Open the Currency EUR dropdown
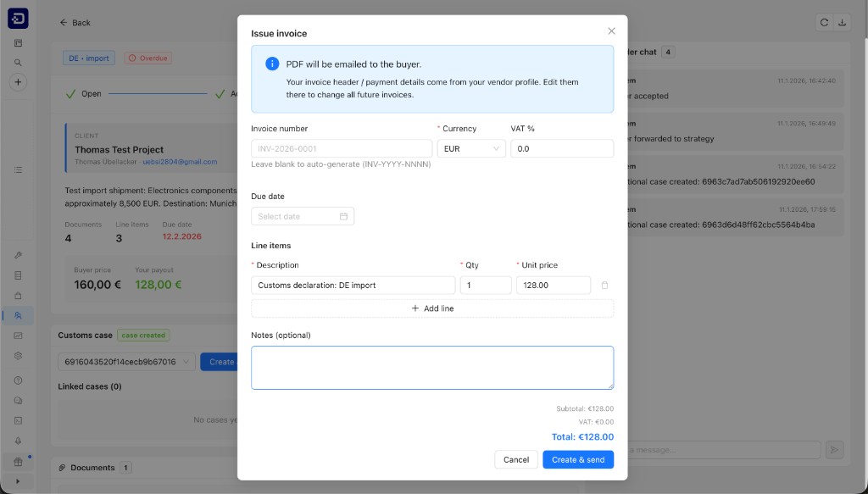 [471, 148]
